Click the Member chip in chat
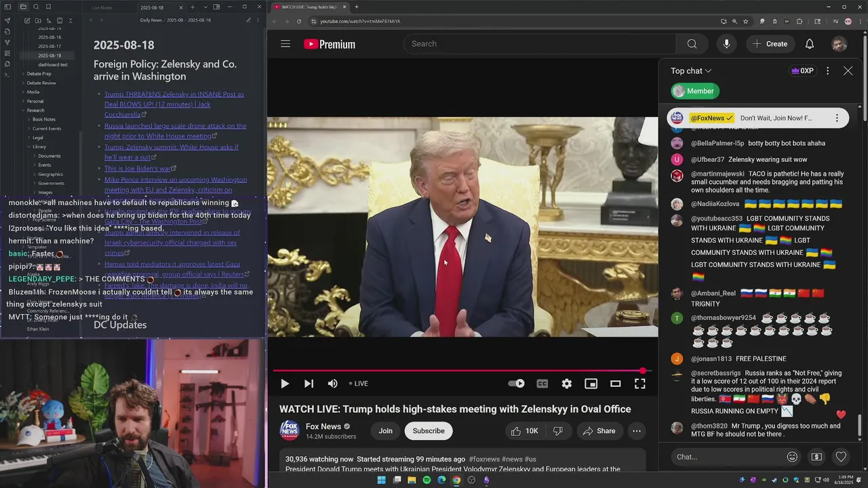This screenshot has width=868, height=488. pos(695,91)
